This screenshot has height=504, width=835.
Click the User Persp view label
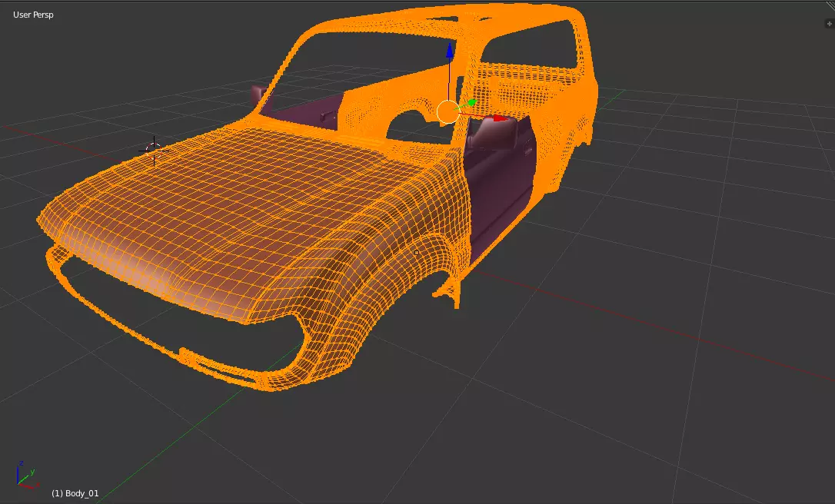click(33, 15)
